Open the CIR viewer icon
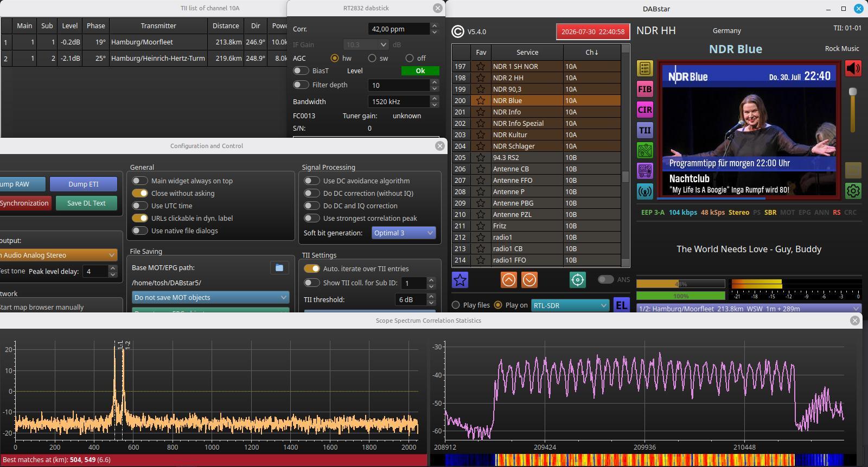 pos(645,110)
